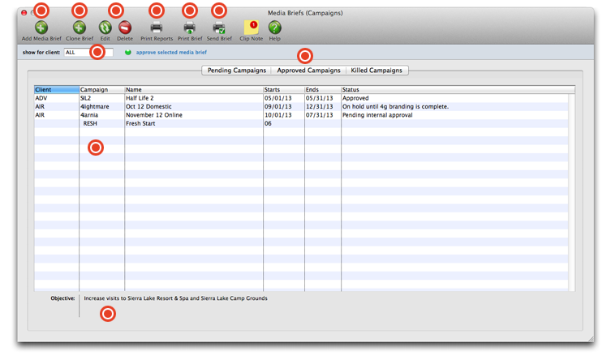Click the Print Brief printer icon
Viewport: 611px width, 364px height.
[x=189, y=27]
